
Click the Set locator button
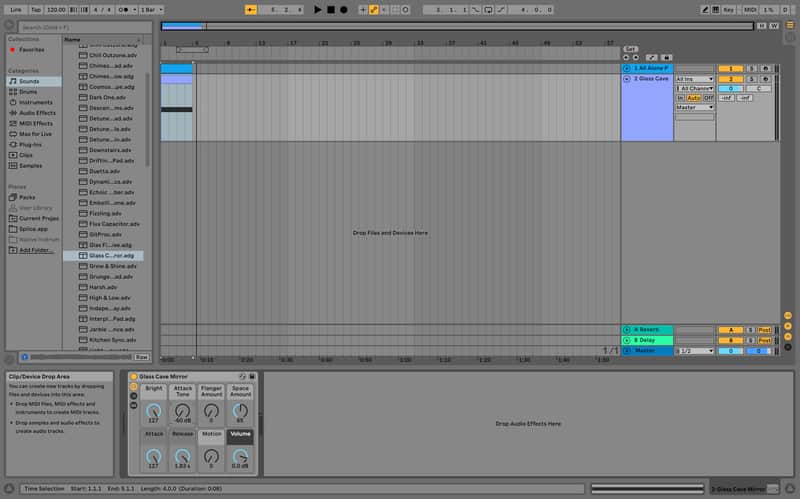[x=631, y=49]
